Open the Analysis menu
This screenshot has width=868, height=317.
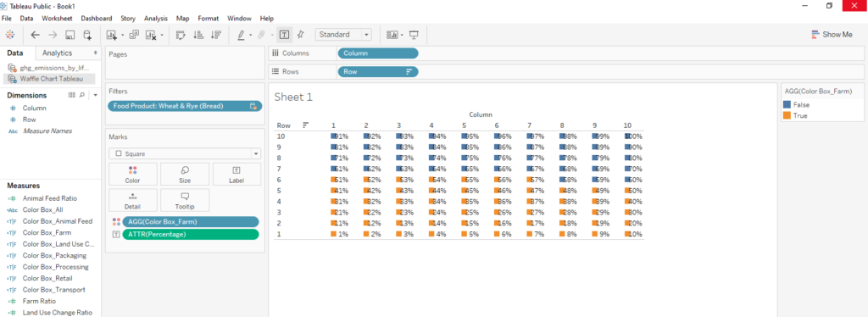click(x=156, y=19)
